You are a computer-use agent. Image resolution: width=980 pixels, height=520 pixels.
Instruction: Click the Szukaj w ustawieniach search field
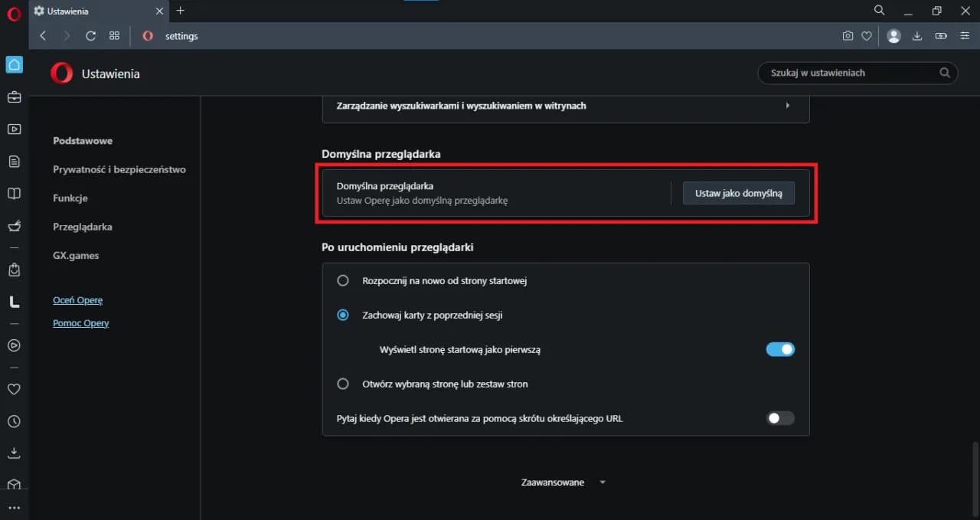[850, 73]
